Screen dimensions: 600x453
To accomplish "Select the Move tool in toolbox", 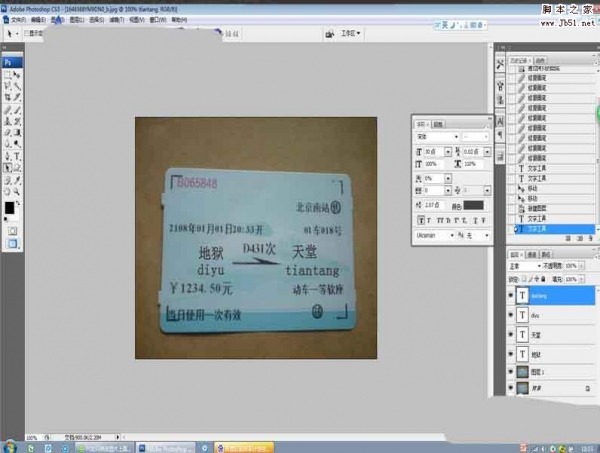I will click(x=17, y=75).
